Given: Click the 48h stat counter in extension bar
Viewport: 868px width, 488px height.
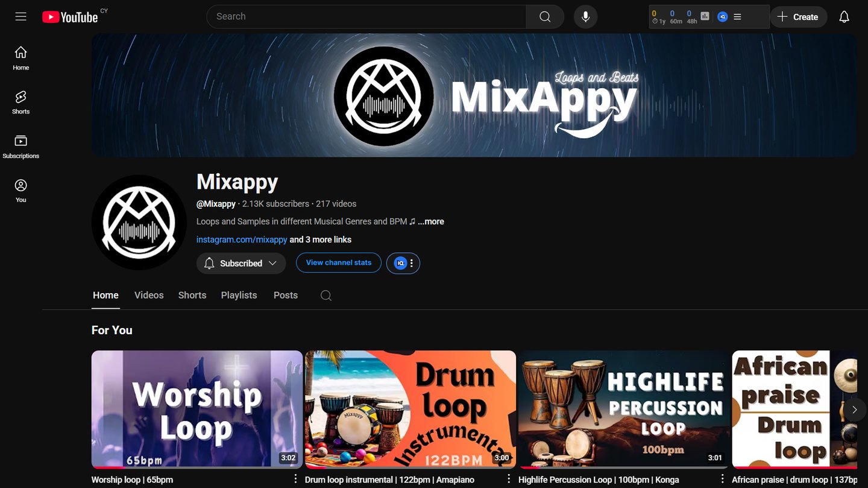Looking at the screenshot, I should pos(691,17).
